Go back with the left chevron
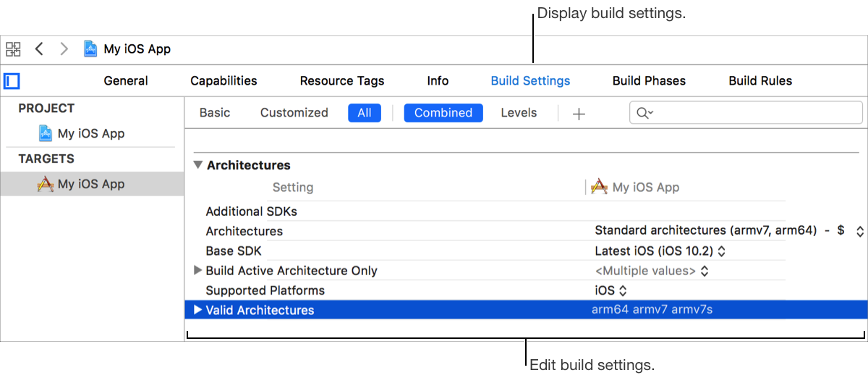The height and width of the screenshot is (378, 868). point(40,49)
